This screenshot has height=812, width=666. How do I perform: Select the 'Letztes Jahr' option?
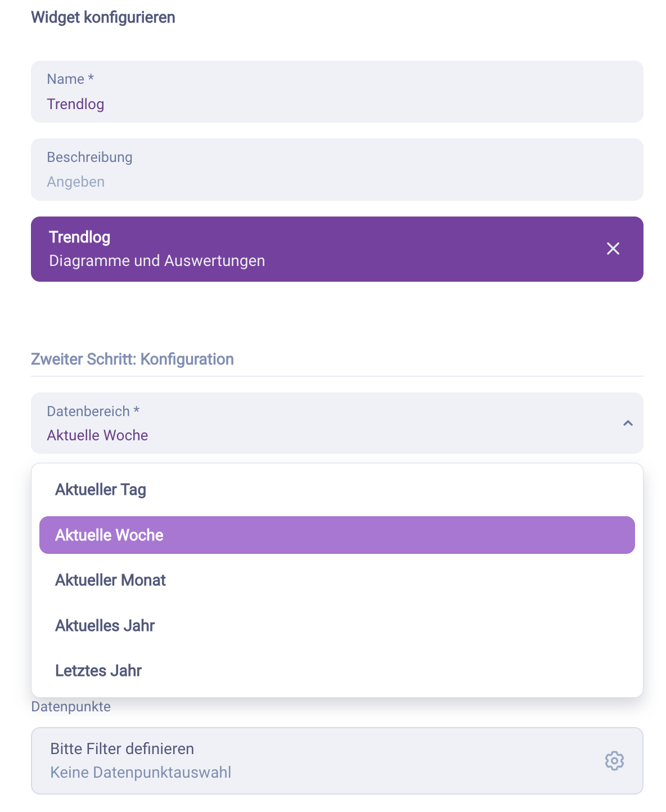tap(98, 670)
